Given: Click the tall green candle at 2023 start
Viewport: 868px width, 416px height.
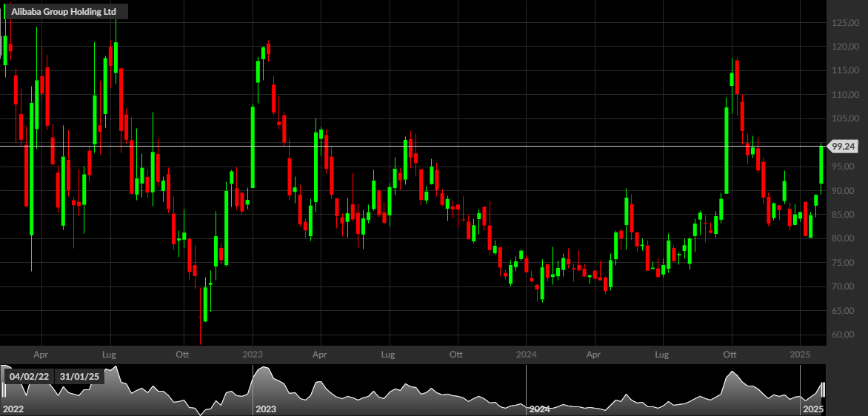Looking at the screenshot, I should [x=253, y=147].
